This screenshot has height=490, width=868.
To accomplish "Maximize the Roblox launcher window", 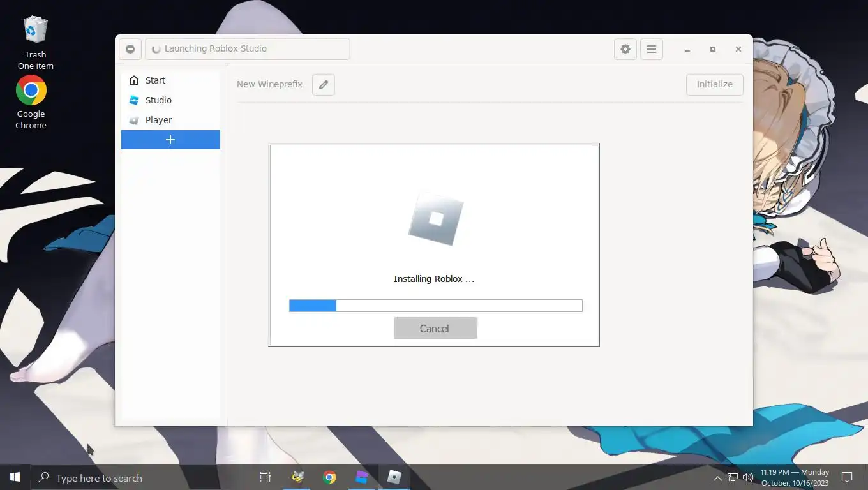I will click(x=713, y=49).
